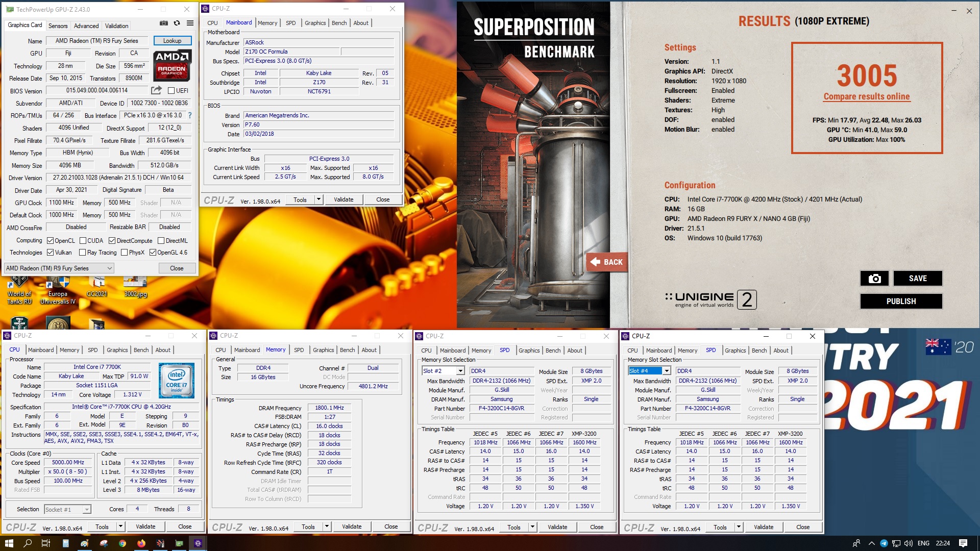
Task: Switch to Advanced tab in GPU-Z
Action: point(86,26)
